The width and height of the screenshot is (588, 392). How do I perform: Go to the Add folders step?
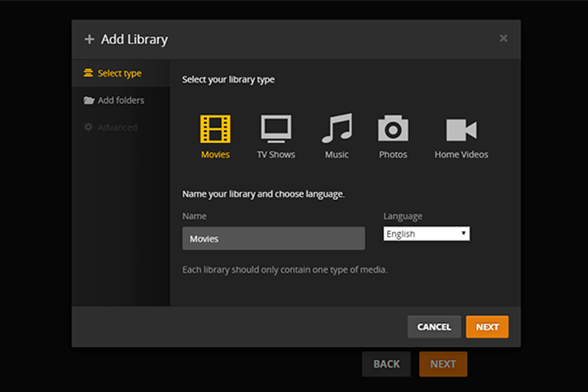point(121,100)
